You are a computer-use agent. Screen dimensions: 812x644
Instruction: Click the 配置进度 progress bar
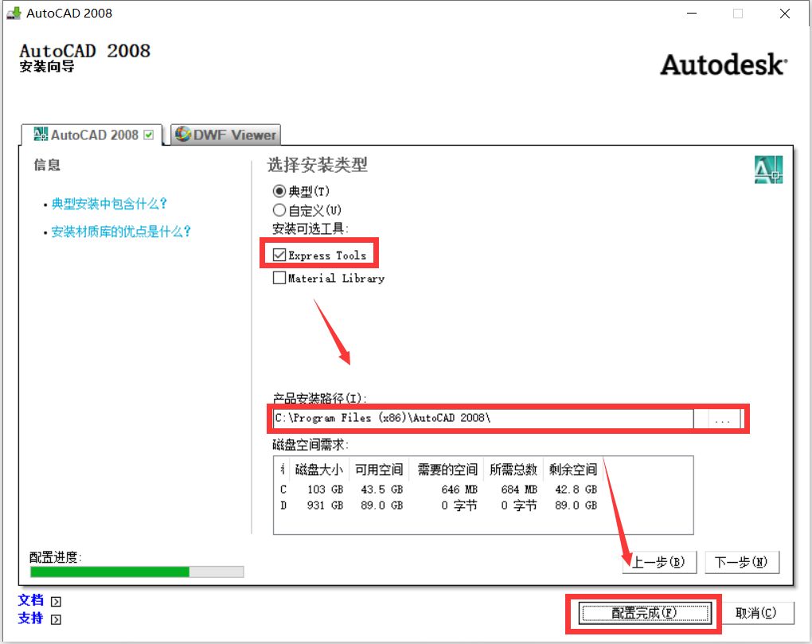(x=137, y=572)
